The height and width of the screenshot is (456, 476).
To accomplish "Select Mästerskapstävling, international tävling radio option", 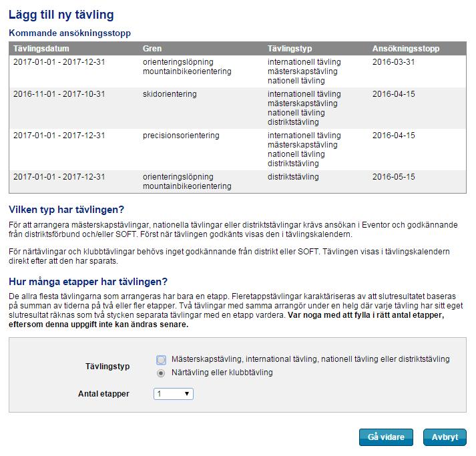I will point(161,360).
